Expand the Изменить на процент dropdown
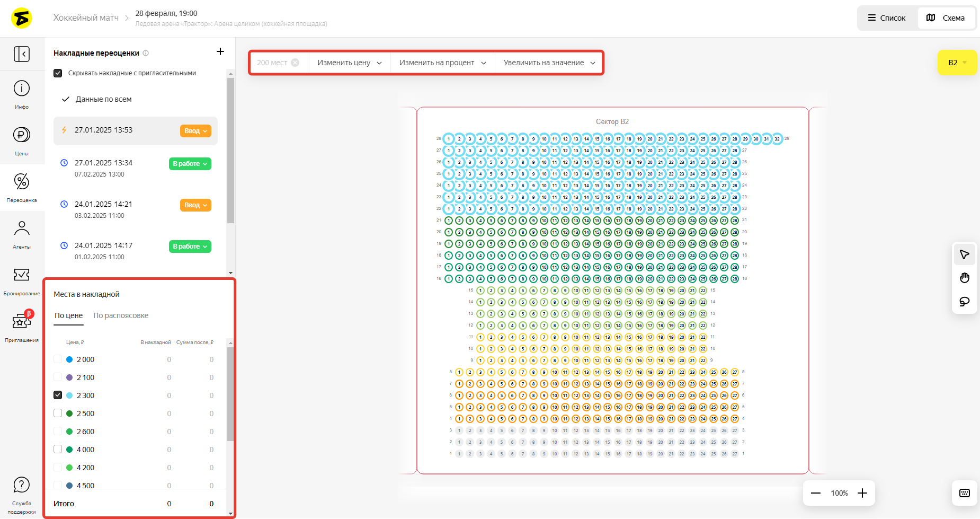Screen dimensions: 980x519 coord(442,63)
